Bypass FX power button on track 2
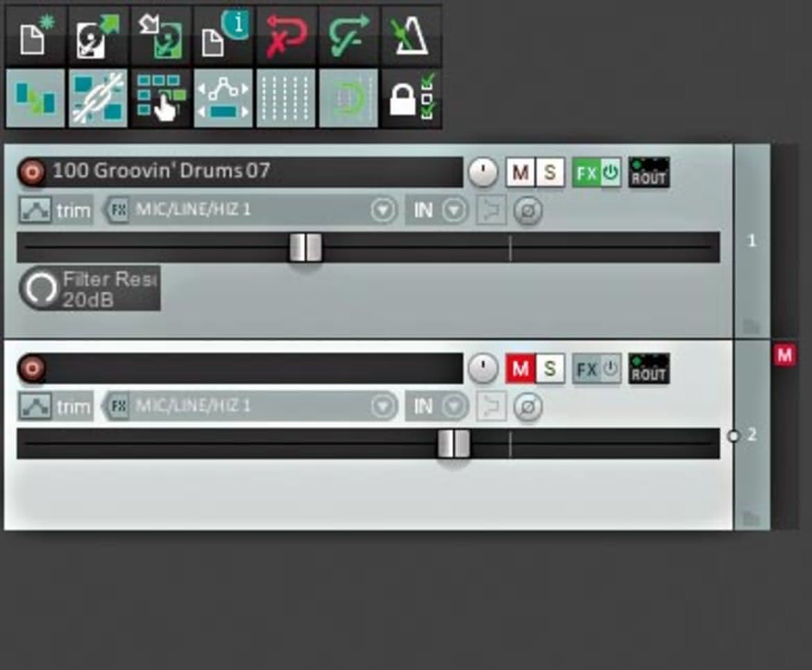The height and width of the screenshot is (670, 812). [611, 369]
